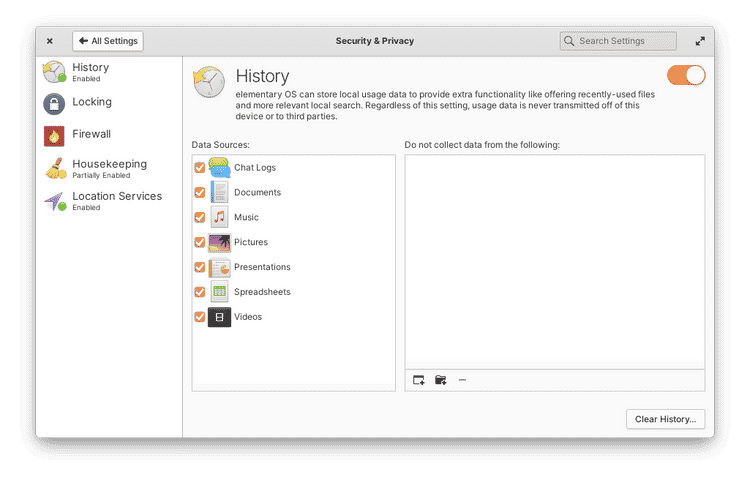Turn off the History switch

686,76
